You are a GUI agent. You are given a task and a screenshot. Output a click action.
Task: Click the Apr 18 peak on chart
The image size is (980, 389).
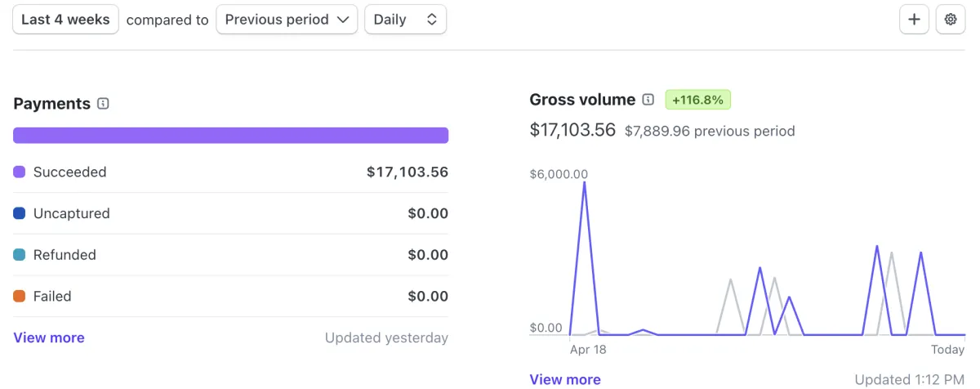pos(585,183)
